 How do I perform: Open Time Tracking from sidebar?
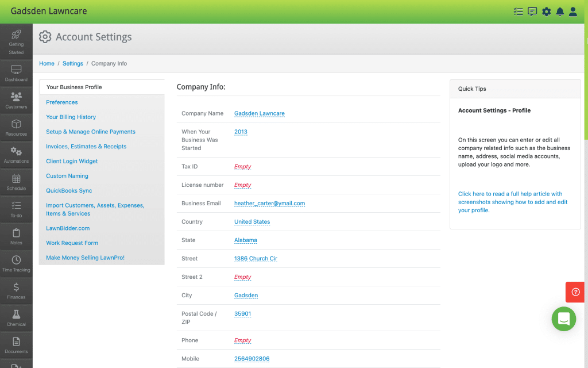16,263
